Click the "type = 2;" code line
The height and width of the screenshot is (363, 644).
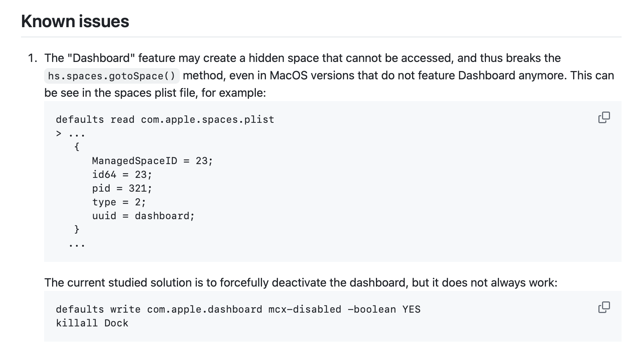119,202
